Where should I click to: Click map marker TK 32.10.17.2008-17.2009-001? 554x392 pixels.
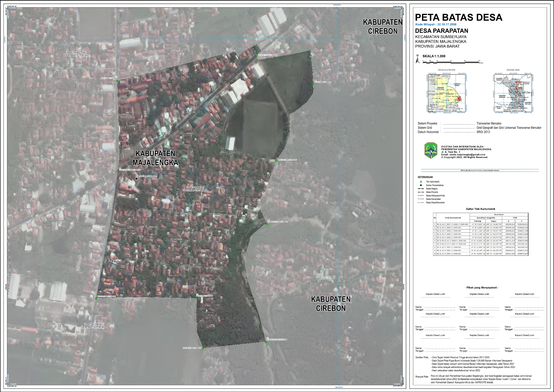pyautogui.click(x=117, y=80)
